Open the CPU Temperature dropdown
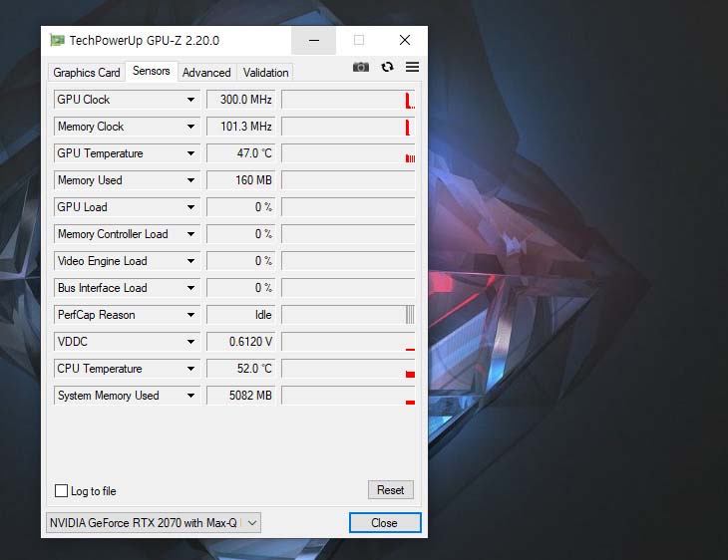728x560 pixels. pos(190,369)
